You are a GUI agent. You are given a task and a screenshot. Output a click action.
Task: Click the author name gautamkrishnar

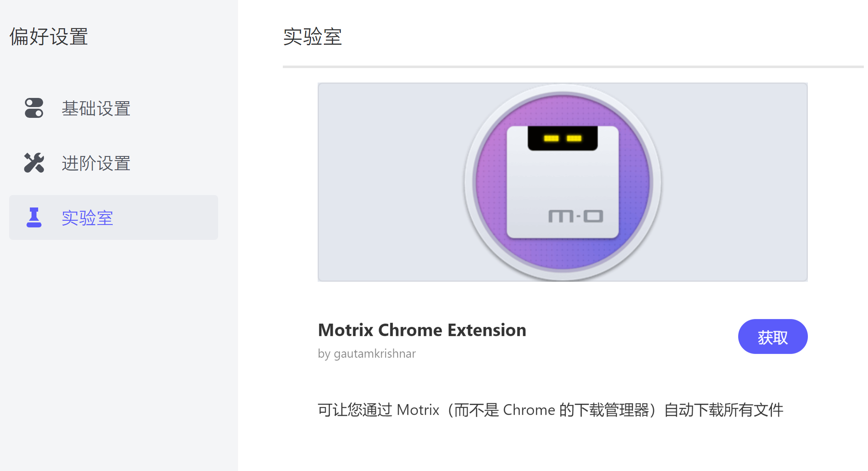click(x=374, y=354)
